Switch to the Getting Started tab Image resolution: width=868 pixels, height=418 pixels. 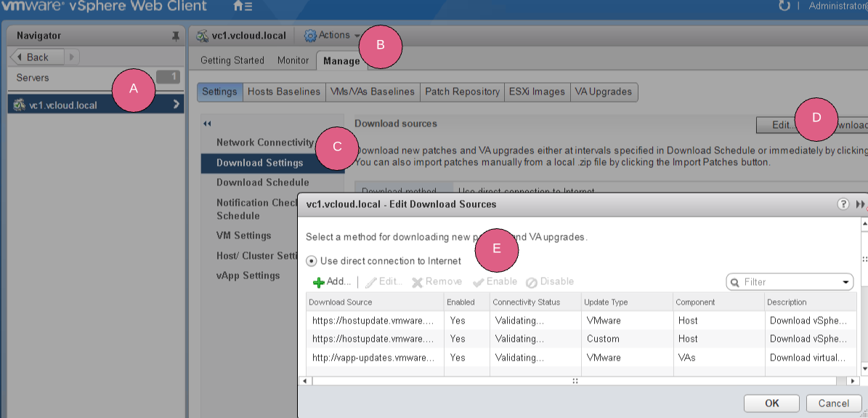(x=232, y=60)
